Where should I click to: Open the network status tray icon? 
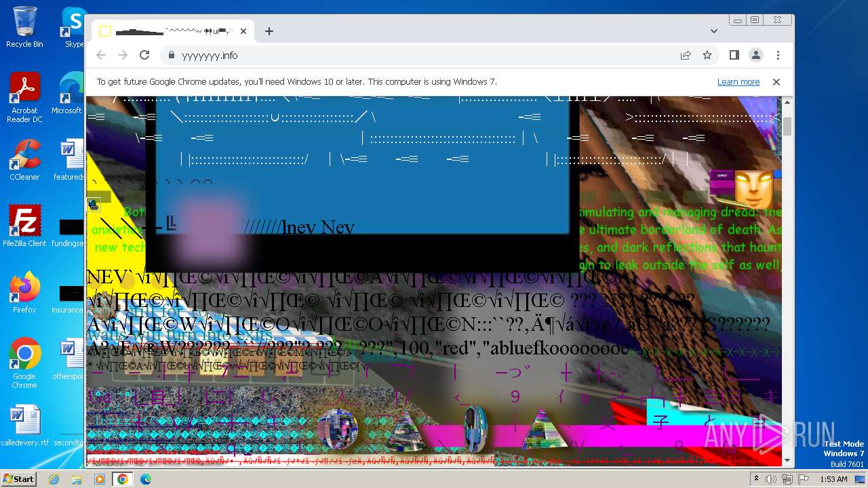tap(787, 479)
